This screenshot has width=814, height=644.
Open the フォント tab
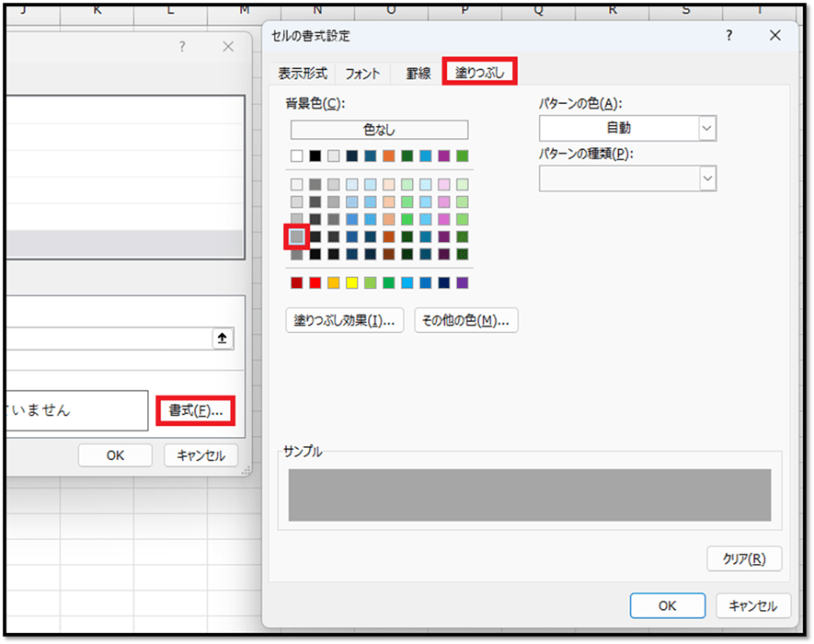tap(362, 74)
